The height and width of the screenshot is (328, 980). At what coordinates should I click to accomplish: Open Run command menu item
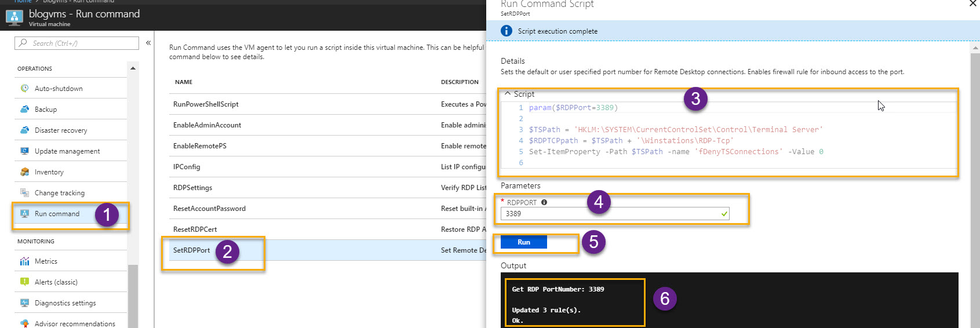coord(57,214)
